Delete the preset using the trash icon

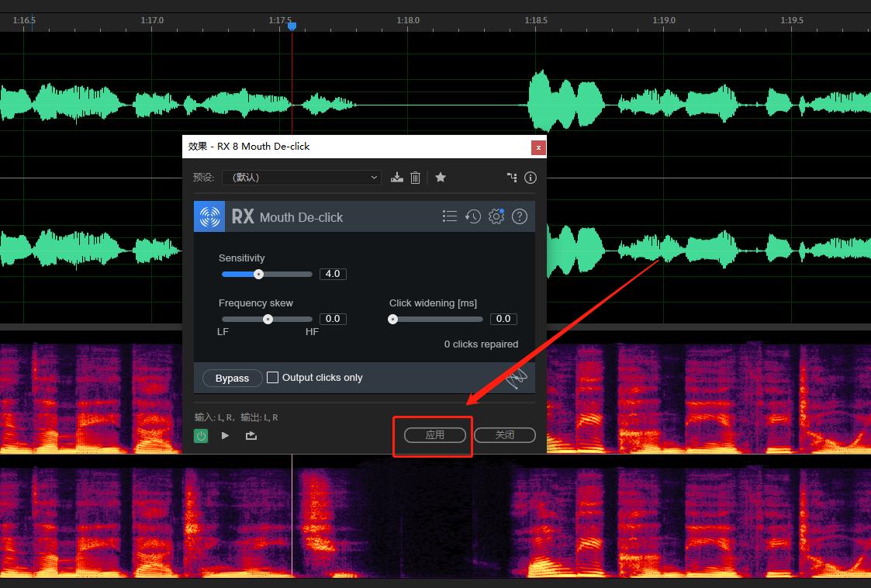click(x=415, y=178)
